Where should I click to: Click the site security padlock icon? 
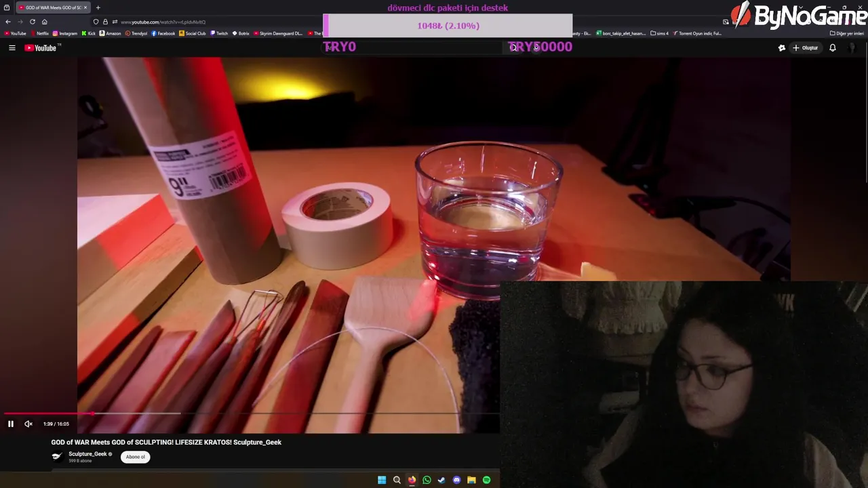tap(105, 22)
